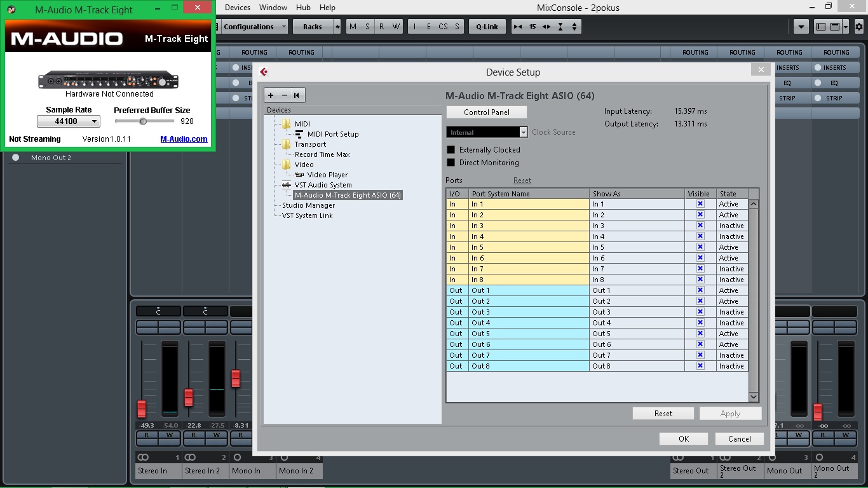Click the Control Panel button
868x488 pixels.
(487, 112)
